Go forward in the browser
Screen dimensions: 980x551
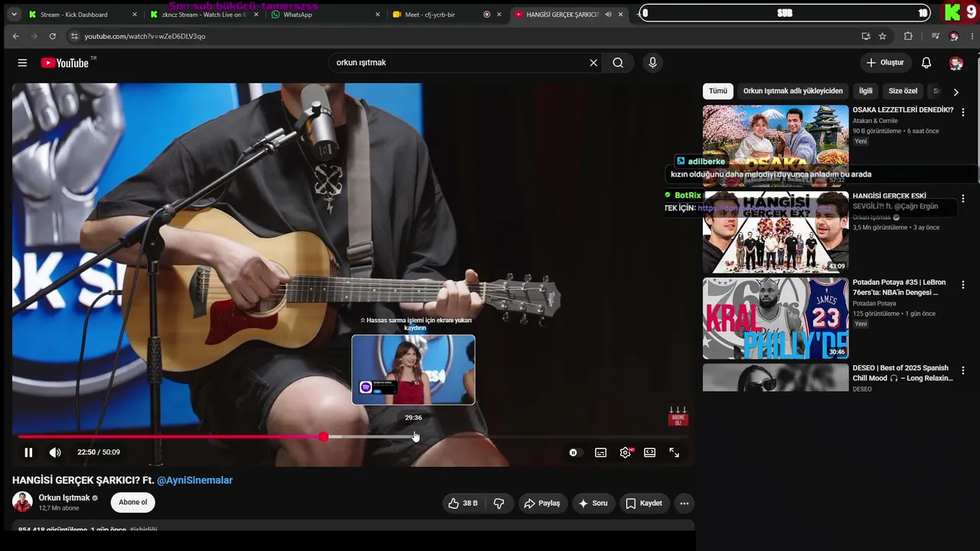pyautogui.click(x=34, y=36)
